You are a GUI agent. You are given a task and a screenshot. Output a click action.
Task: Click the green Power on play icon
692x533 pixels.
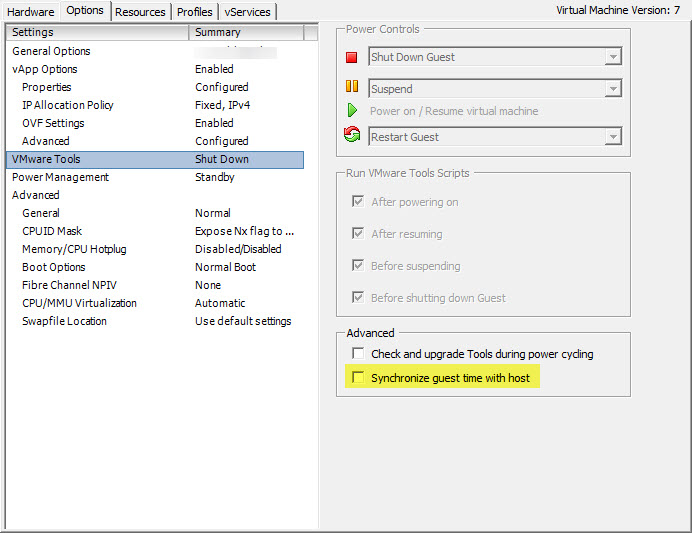352,111
